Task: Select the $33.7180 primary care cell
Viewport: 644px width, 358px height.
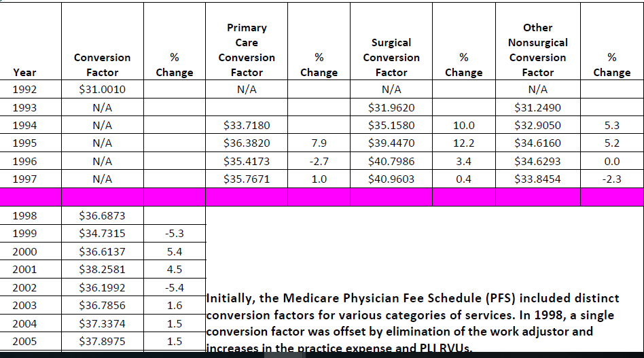Action: point(247,125)
